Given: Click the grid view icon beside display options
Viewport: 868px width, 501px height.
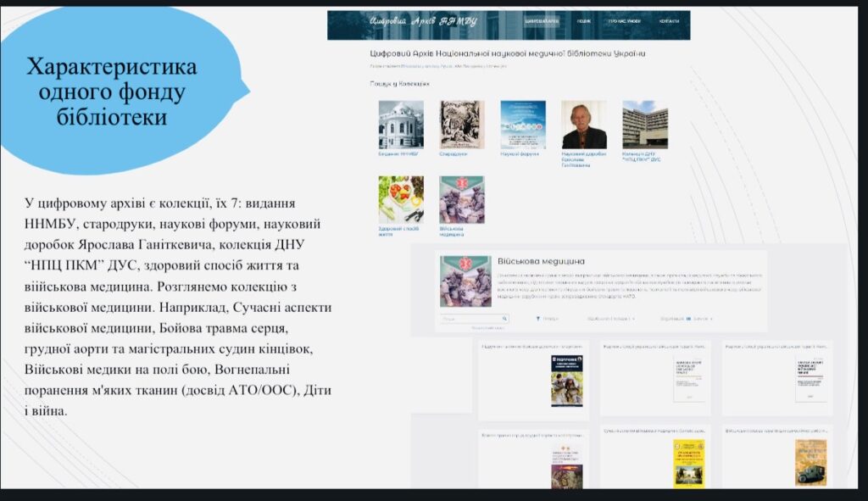Looking at the screenshot, I should [x=688, y=320].
